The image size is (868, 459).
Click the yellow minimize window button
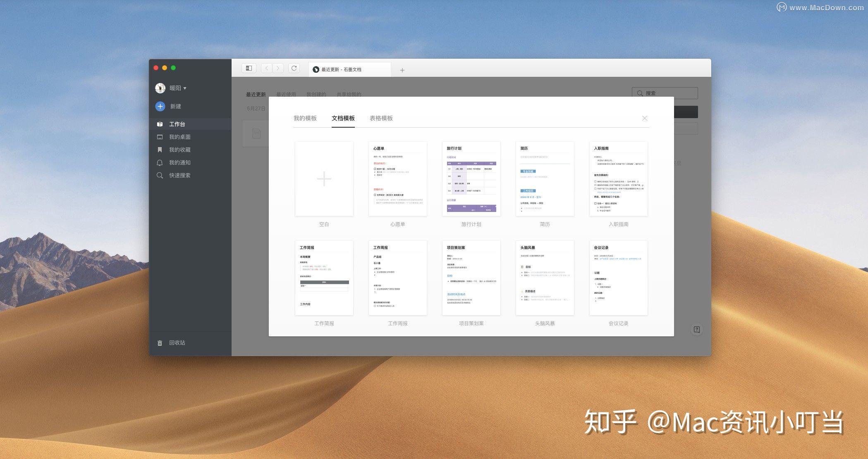click(x=165, y=68)
